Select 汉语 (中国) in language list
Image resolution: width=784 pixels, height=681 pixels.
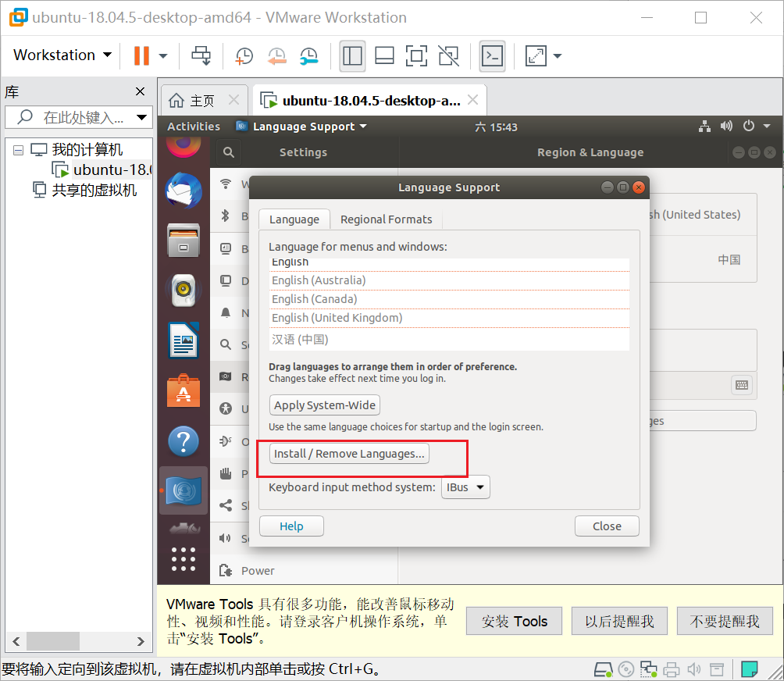click(x=449, y=340)
